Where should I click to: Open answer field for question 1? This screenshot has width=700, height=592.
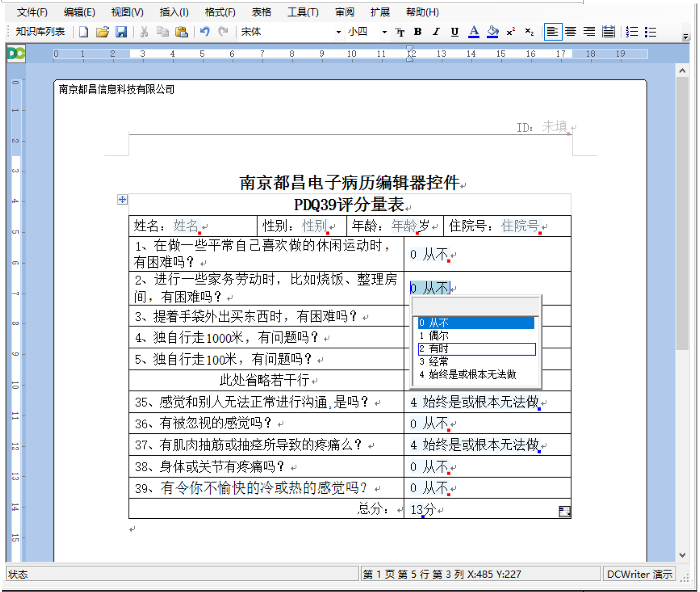(x=430, y=255)
